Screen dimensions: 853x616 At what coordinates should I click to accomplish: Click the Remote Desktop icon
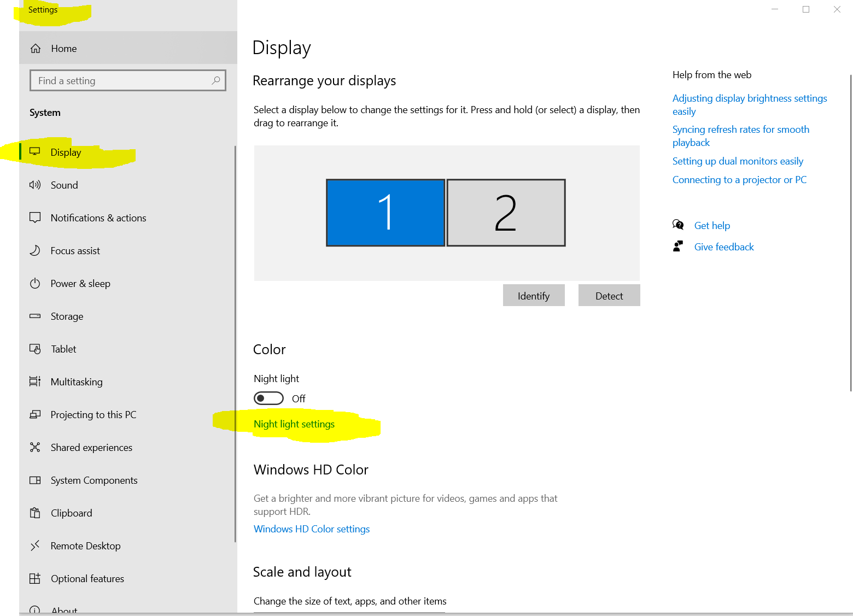35,545
